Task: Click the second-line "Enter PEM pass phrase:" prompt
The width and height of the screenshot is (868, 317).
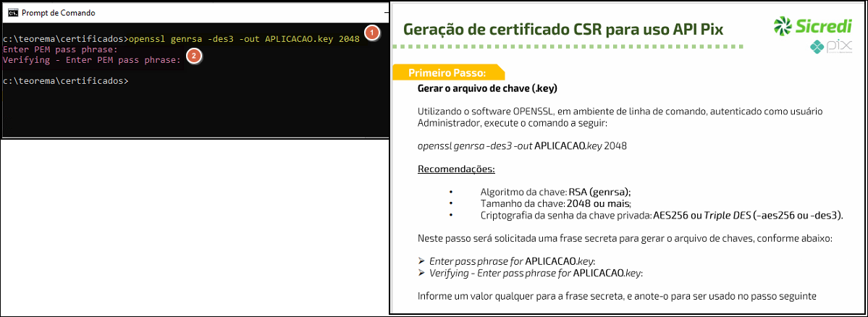Action: [x=60, y=49]
